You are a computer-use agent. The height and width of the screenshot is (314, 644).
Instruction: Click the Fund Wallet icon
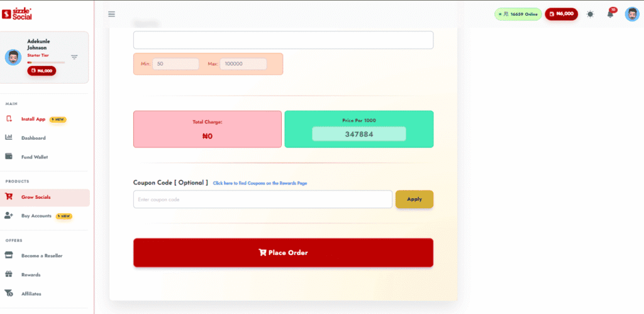(x=9, y=157)
